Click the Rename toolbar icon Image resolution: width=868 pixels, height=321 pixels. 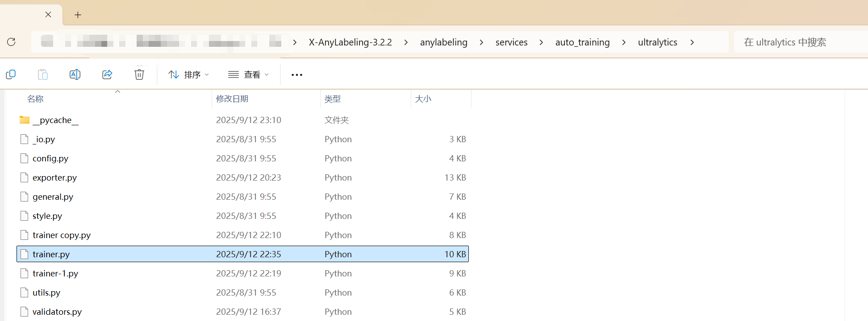tap(75, 74)
